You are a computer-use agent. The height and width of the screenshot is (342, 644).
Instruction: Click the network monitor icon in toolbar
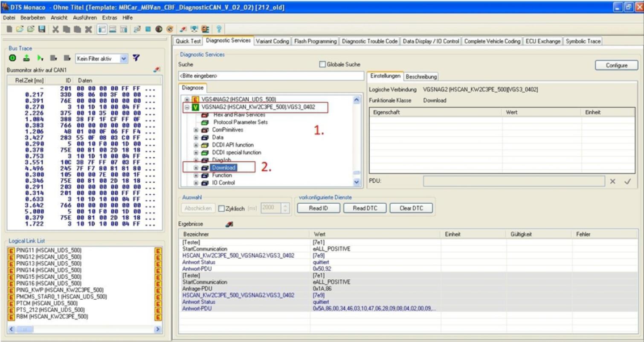coord(194,29)
